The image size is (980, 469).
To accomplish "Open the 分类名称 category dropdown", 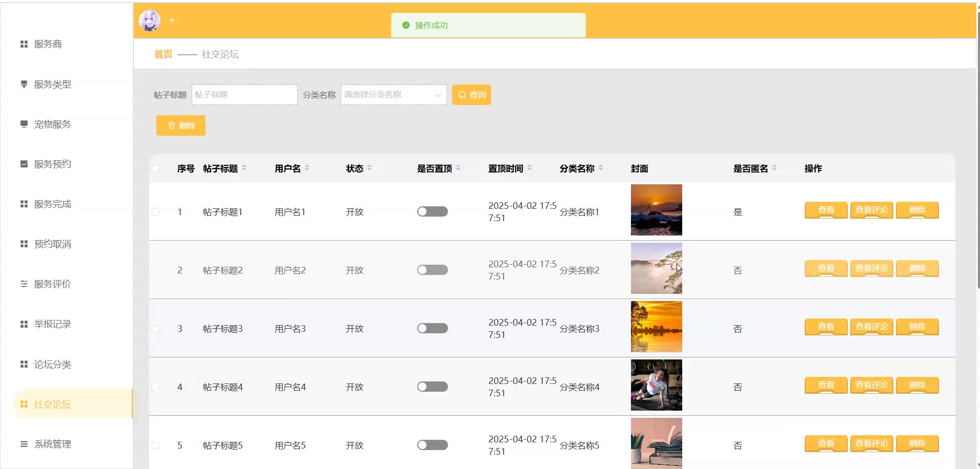I will click(x=393, y=95).
